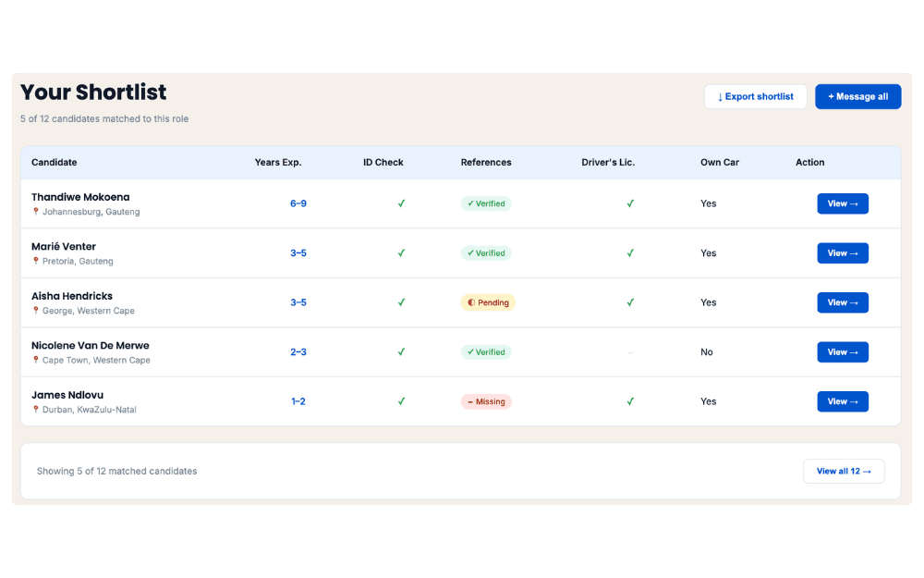Open Nicolene Van De Merwe's View button
Image resolution: width=924 pixels, height=578 pixels.
coord(843,352)
